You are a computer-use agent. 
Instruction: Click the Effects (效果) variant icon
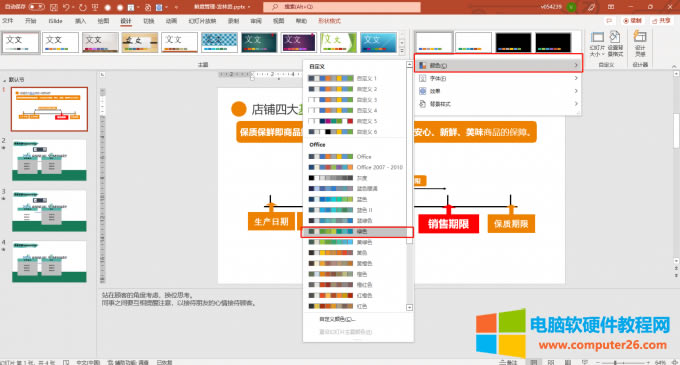(x=423, y=91)
